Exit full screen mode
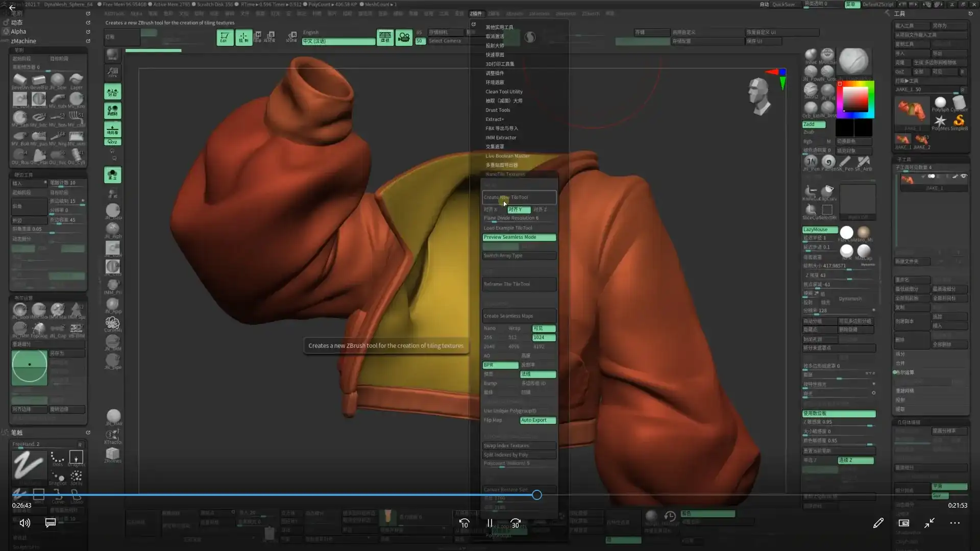 coord(929,523)
